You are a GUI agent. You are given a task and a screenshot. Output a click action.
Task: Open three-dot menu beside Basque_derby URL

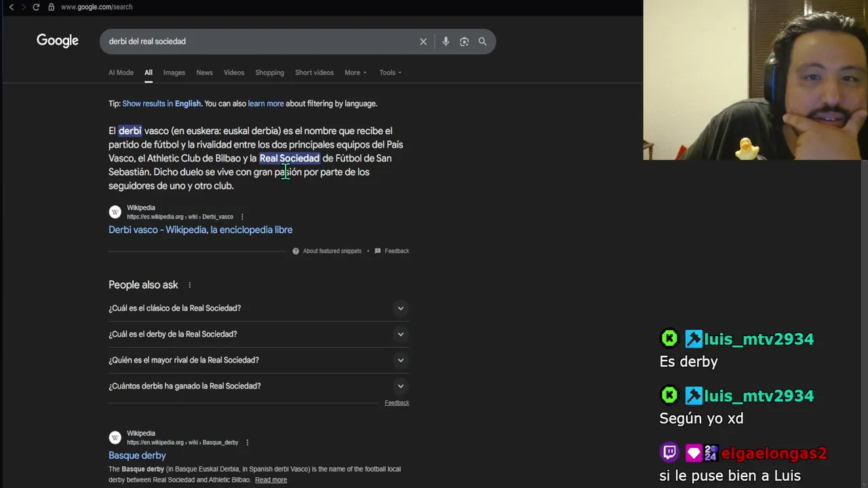click(x=247, y=443)
